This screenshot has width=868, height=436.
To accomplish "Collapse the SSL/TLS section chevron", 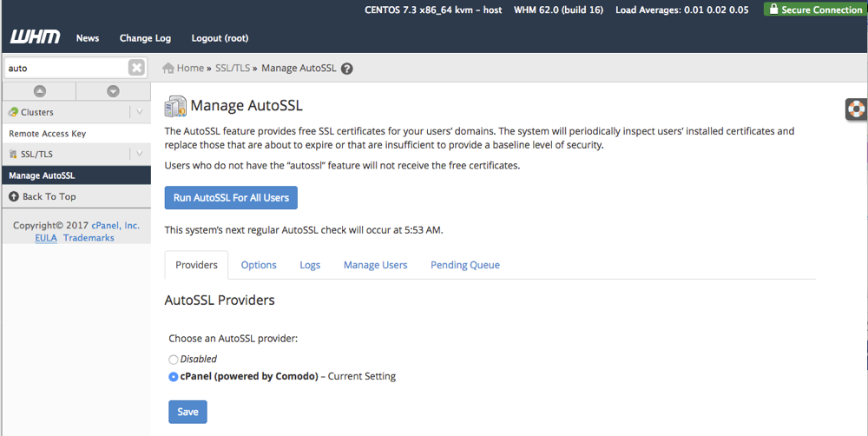I will coord(140,154).
